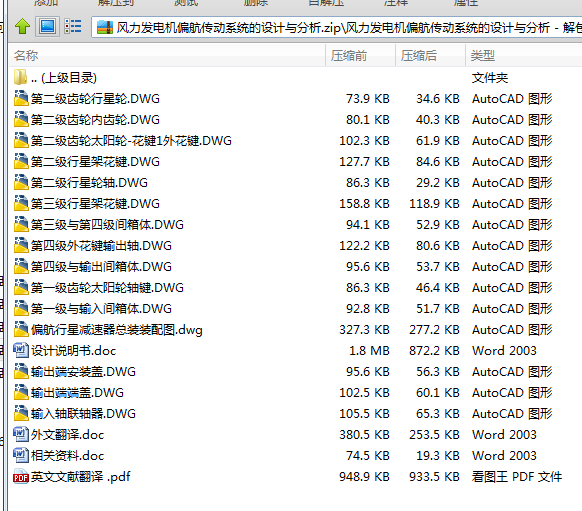Select file name 第一级齿轮太阳轮轴键.DWG
The height and width of the screenshot is (511, 582).
point(107,288)
